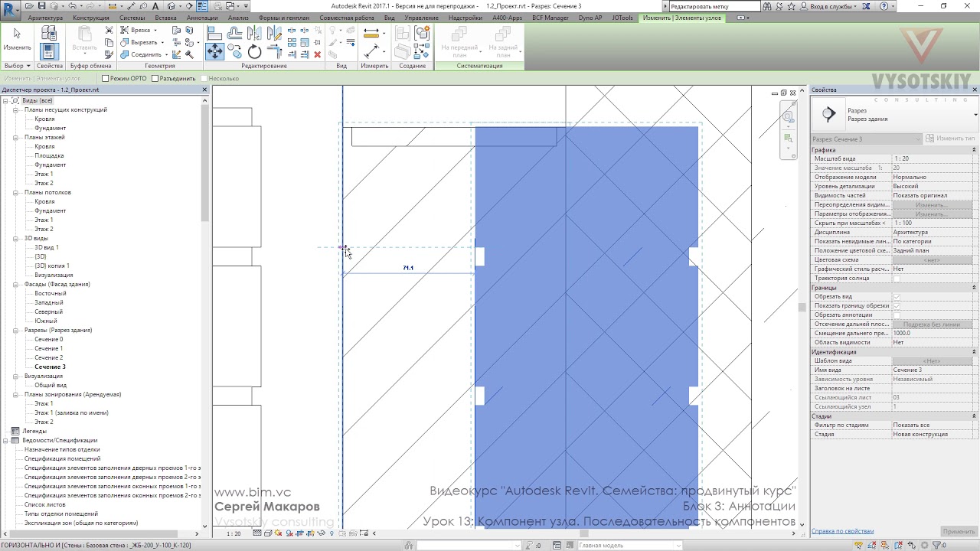Enable the Режим ОРТО checkbox
The height and width of the screenshot is (551, 980).
click(x=106, y=78)
